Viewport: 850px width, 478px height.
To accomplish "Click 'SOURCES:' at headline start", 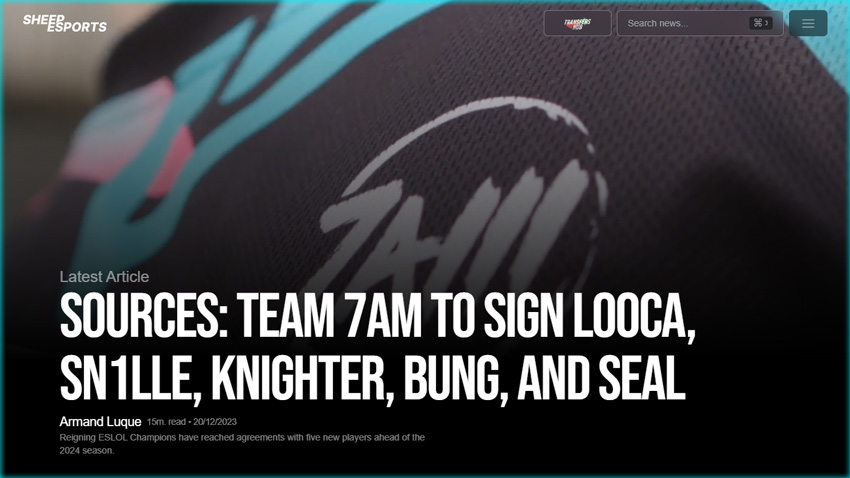I will 144,317.
